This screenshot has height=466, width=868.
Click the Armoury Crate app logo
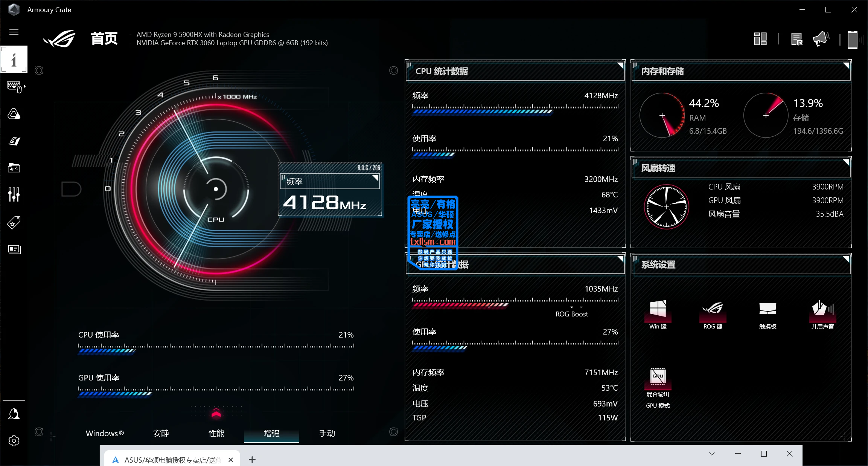tap(14, 9)
